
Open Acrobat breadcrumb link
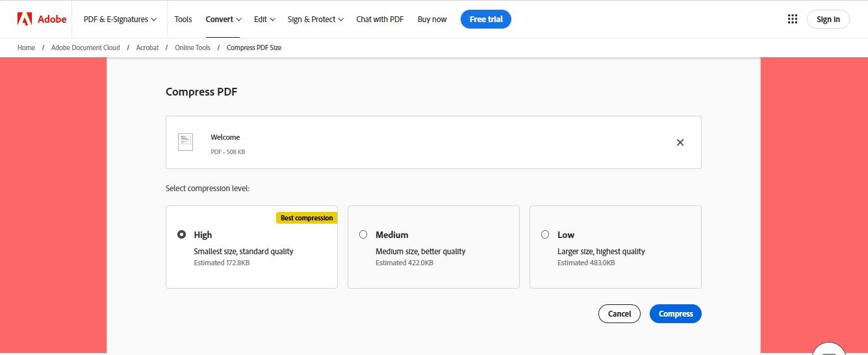(x=147, y=47)
